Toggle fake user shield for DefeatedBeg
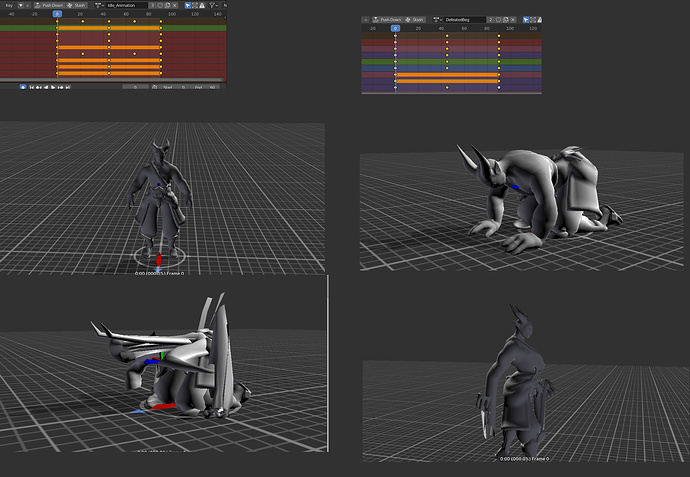 pos(499,20)
